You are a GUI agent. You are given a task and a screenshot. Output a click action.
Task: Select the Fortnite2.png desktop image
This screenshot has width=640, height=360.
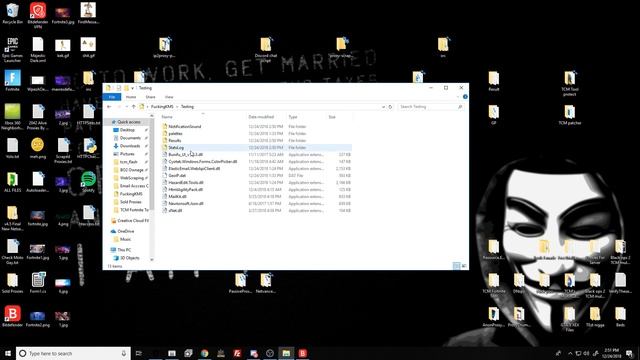click(x=38, y=318)
